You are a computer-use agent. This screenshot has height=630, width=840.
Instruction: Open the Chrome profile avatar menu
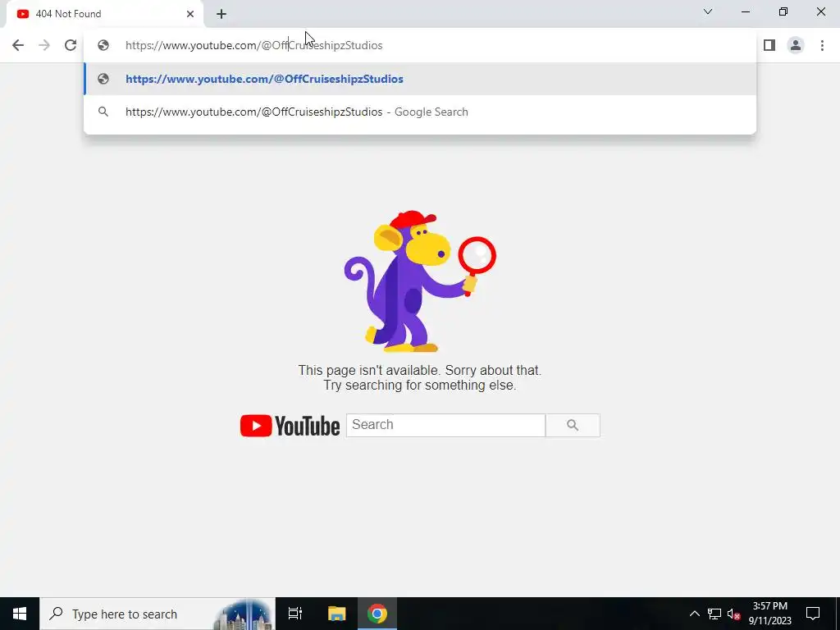click(796, 45)
